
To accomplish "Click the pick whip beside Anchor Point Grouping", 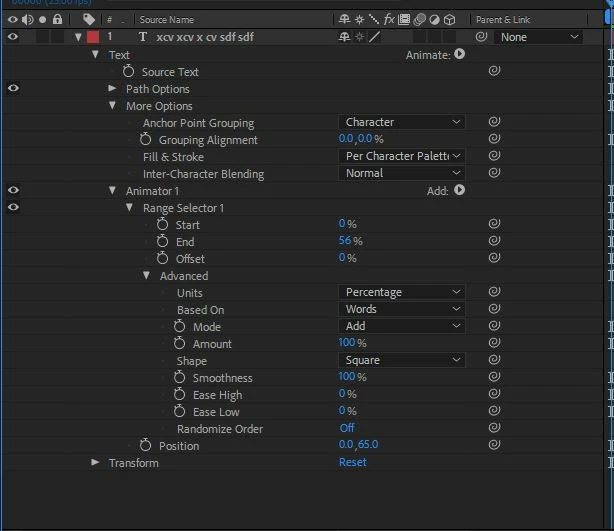I will click(494, 122).
